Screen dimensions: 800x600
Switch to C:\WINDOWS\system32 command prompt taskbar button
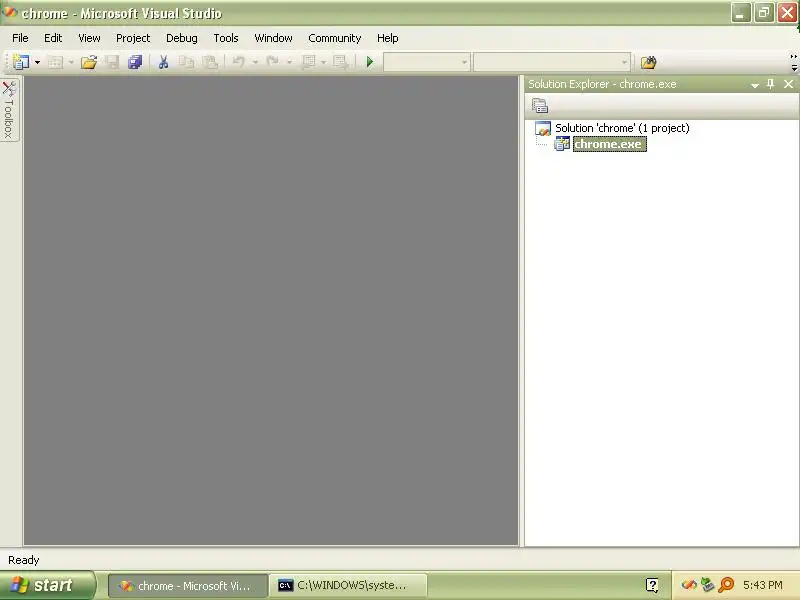[x=348, y=586]
